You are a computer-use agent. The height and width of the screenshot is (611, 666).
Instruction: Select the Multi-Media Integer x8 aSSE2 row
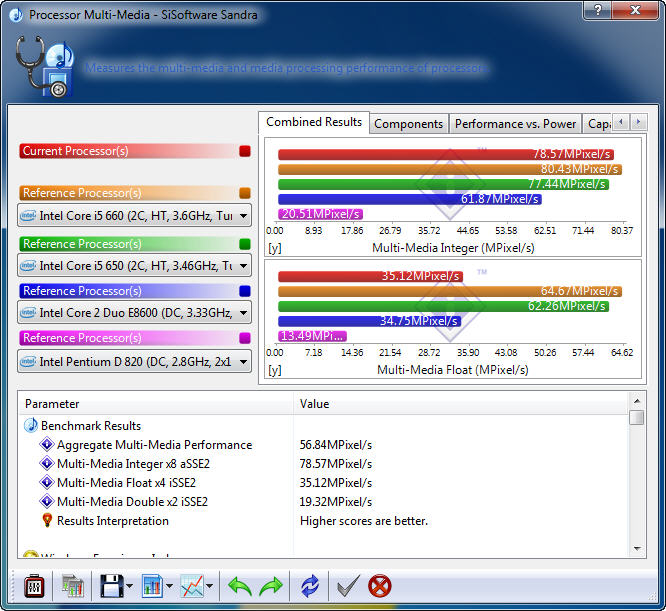point(323,464)
